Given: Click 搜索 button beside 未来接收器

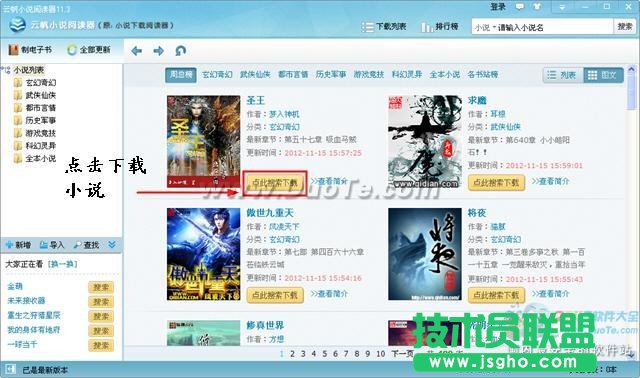Looking at the screenshot, I should pyautogui.click(x=100, y=302).
